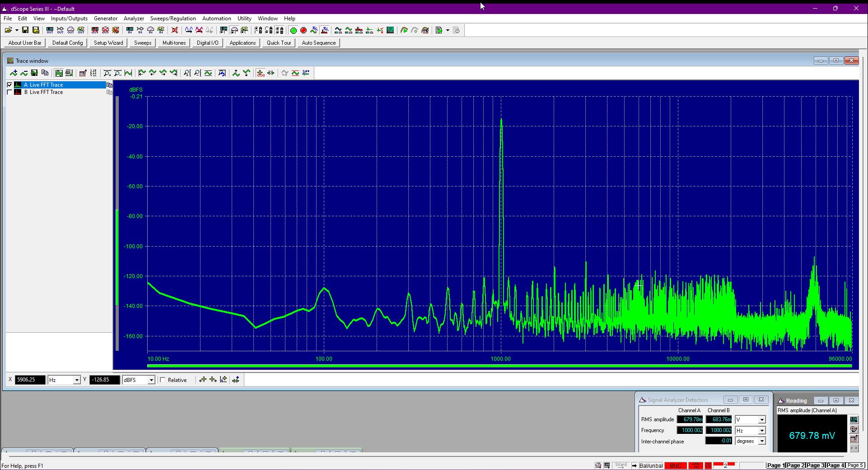This screenshot has width=868, height=470.
Task: Click the red crossed mute icon in main toolbar
Action: pyautogui.click(x=175, y=30)
